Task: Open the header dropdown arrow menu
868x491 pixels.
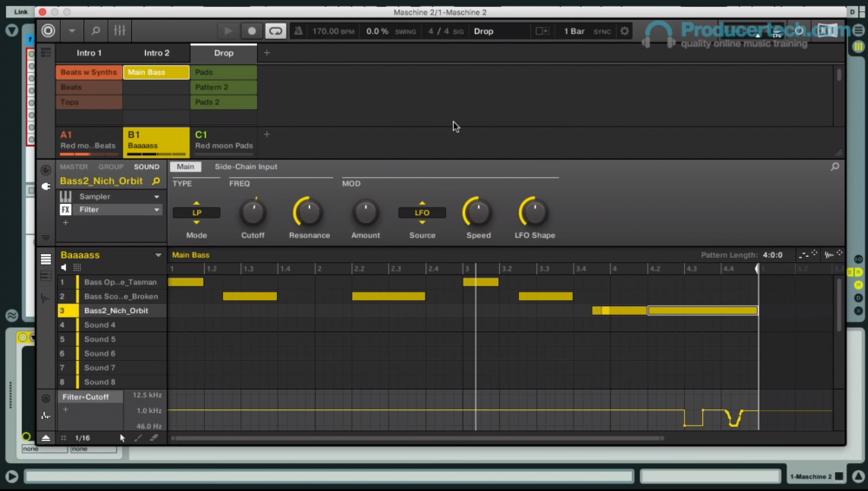Action: point(72,31)
